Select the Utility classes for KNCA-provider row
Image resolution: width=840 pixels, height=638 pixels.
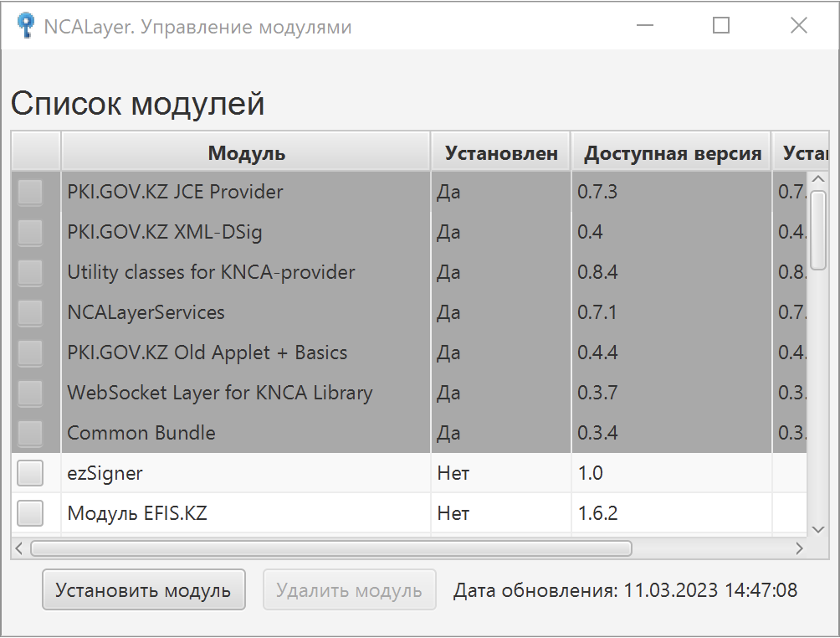tap(209, 272)
